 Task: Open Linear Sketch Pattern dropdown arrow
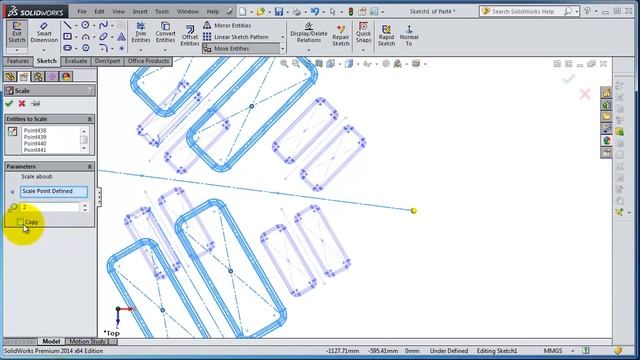[282, 37]
